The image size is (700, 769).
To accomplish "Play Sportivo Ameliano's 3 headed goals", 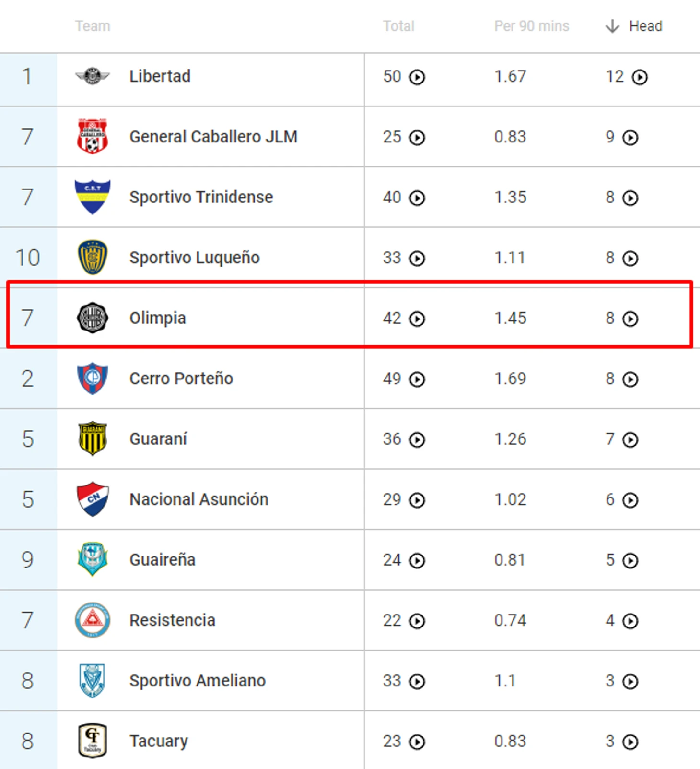I will point(630,681).
